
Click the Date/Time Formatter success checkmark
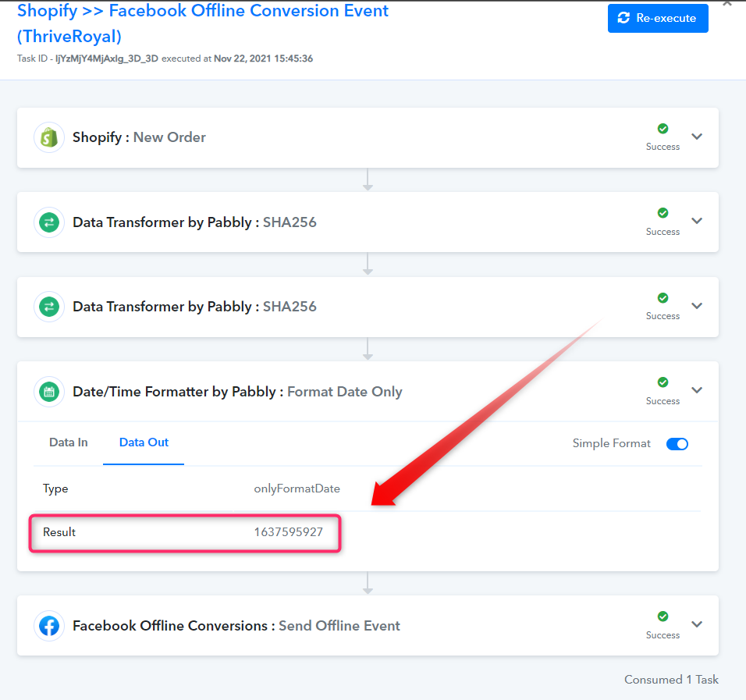pyautogui.click(x=663, y=382)
